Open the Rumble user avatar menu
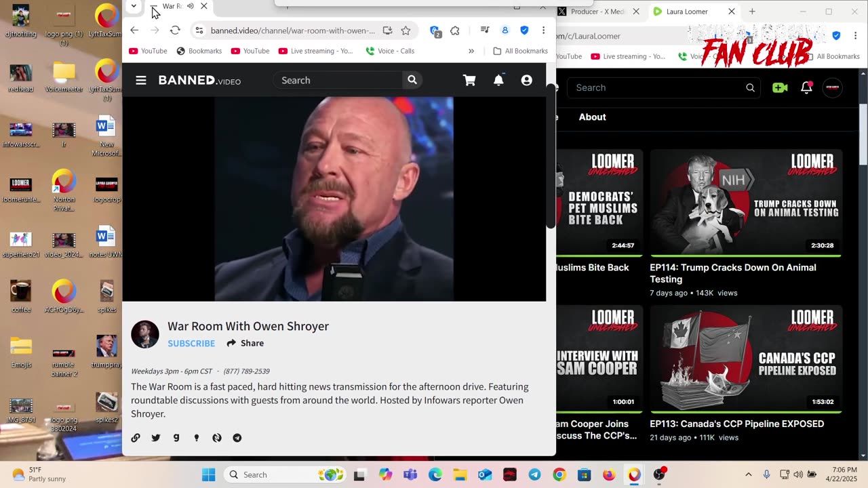The height and width of the screenshot is (488, 868). click(x=833, y=87)
